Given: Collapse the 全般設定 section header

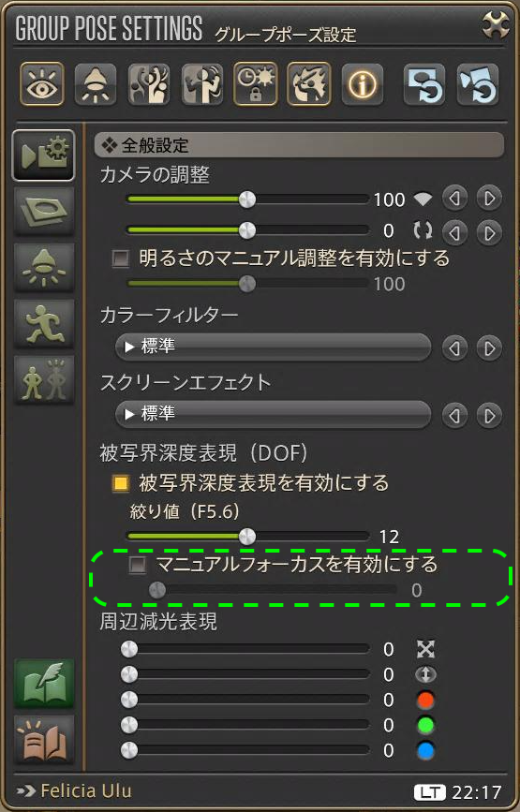Looking at the screenshot, I should click(x=299, y=145).
